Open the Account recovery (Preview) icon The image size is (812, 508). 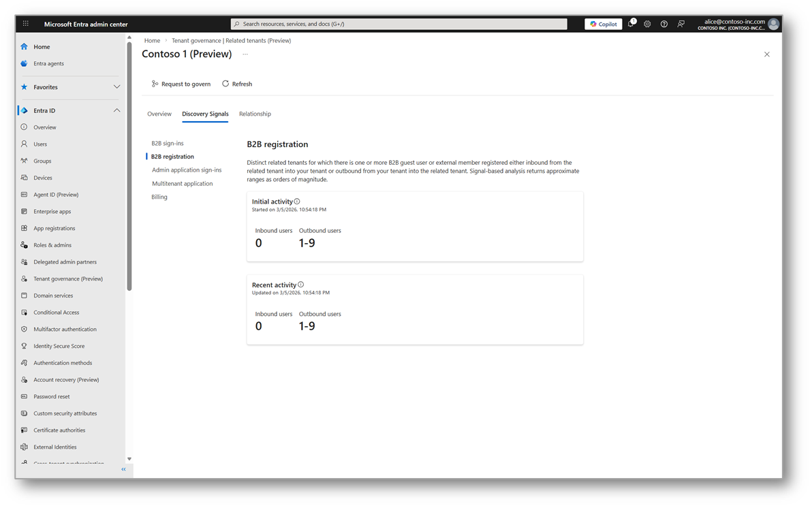[x=24, y=379]
